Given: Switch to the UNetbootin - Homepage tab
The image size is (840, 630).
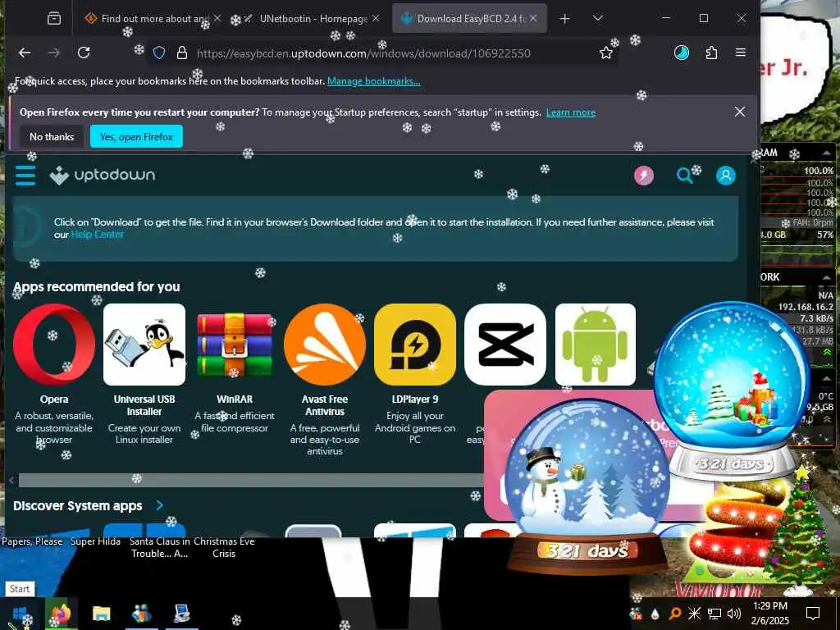Looking at the screenshot, I should click(x=309, y=19).
